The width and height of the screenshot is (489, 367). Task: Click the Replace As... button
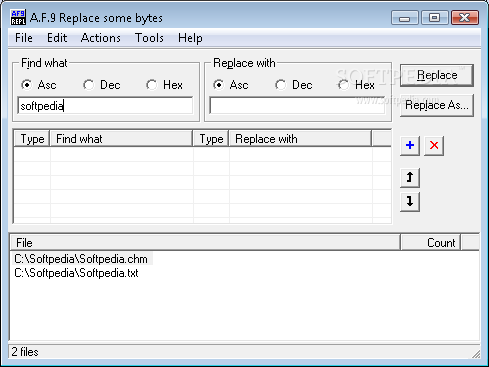tap(437, 105)
